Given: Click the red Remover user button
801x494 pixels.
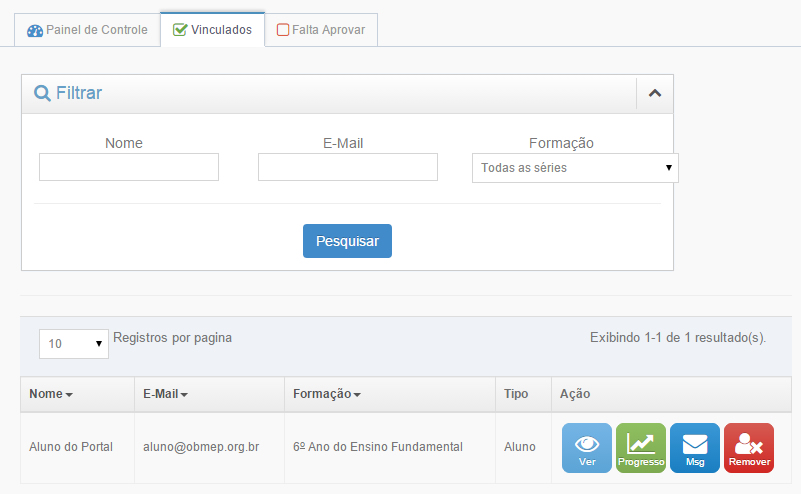Looking at the screenshot, I should (749, 447).
